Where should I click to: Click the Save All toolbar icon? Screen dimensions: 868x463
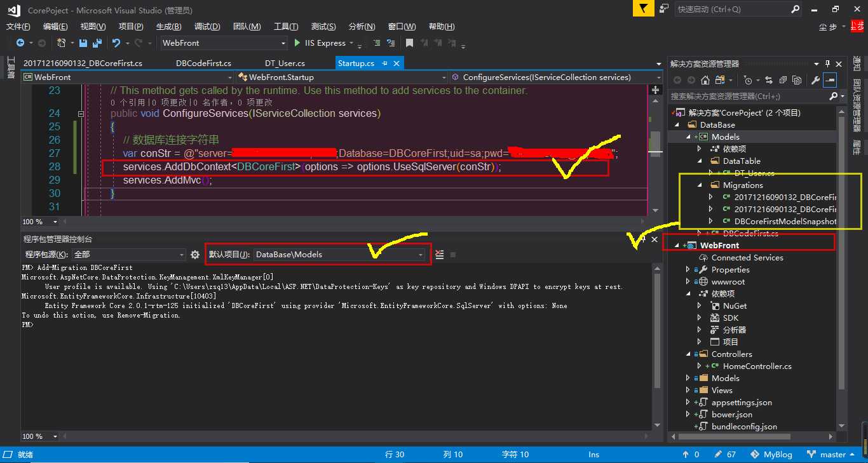(97, 43)
